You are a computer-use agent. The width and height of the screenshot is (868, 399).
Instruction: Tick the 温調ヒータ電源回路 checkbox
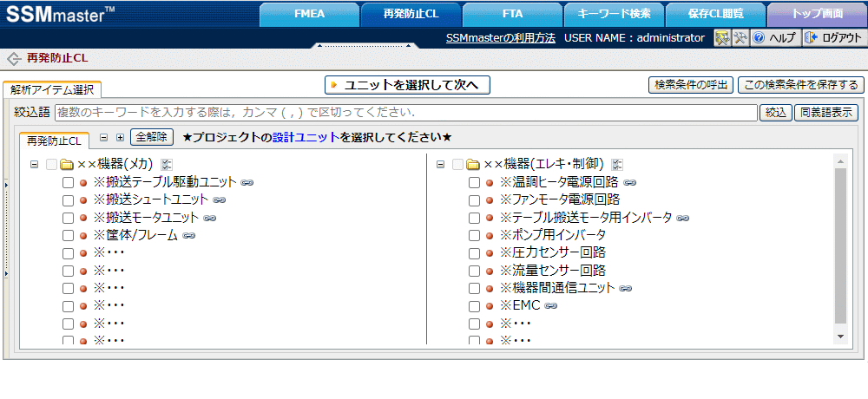point(474,182)
